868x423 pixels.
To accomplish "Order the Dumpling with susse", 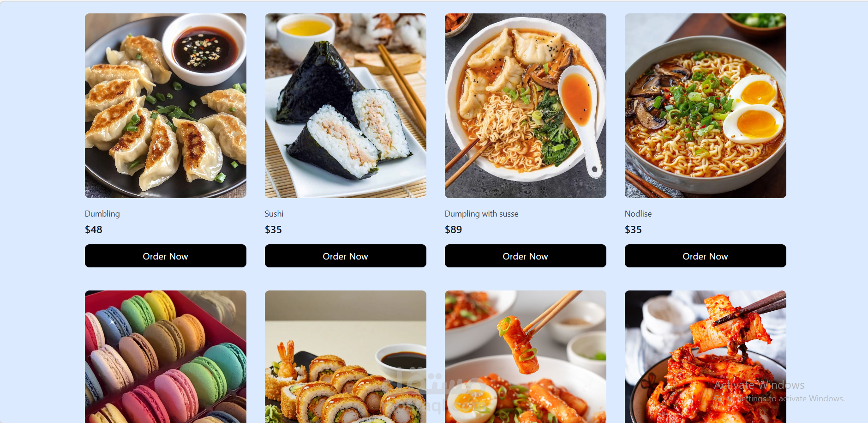I will click(x=525, y=256).
